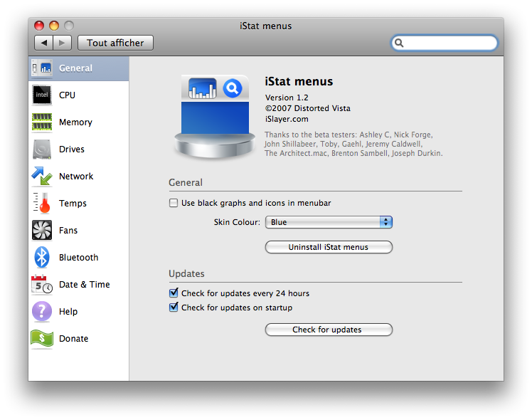This screenshot has width=532, height=420.
Task: Minimize window with the yellow button
Action: tap(54, 26)
